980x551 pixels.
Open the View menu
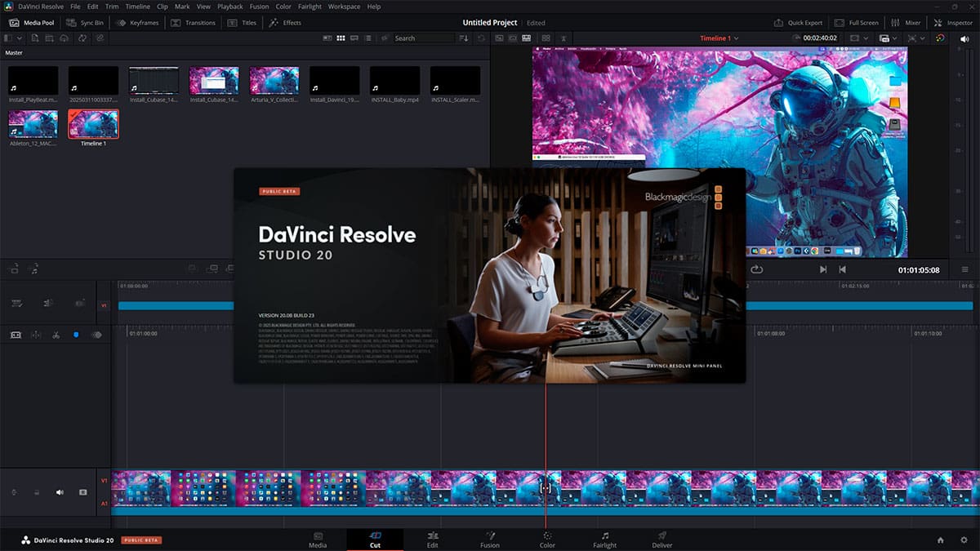pyautogui.click(x=203, y=7)
